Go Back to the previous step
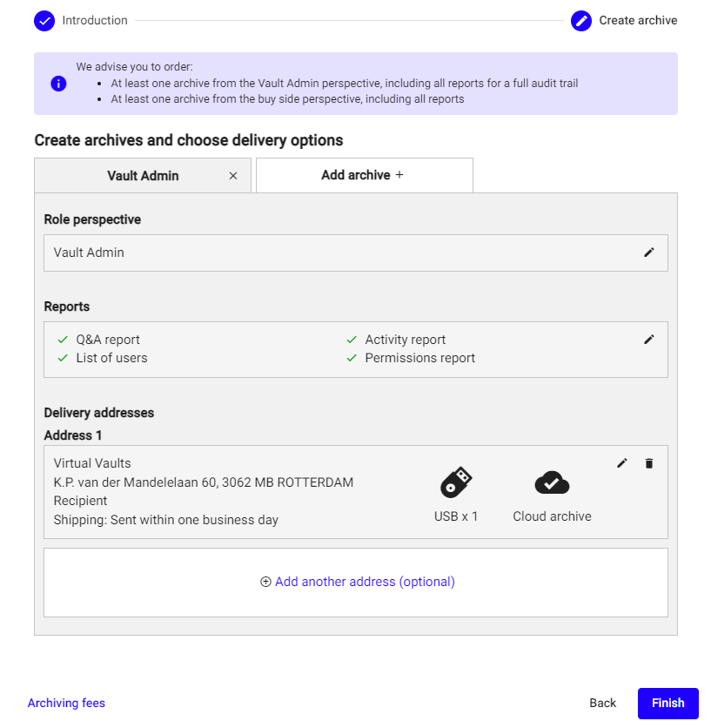This screenshot has height=728, width=711. click(x=602, y=703)
